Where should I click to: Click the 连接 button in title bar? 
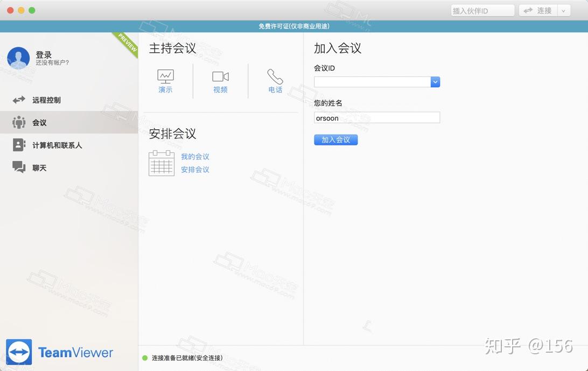540,10
